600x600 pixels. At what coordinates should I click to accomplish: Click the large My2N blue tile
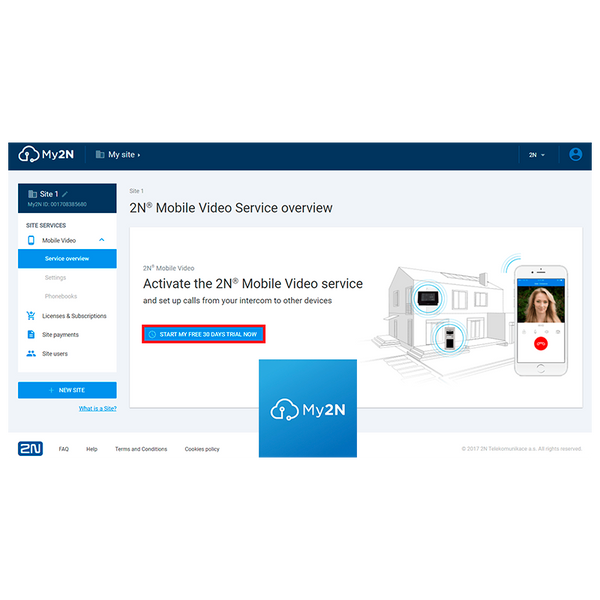coord(307,409)
